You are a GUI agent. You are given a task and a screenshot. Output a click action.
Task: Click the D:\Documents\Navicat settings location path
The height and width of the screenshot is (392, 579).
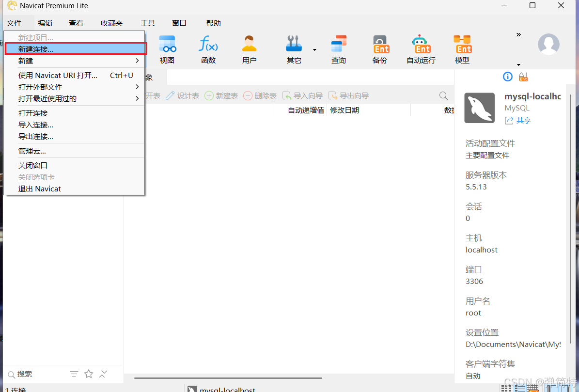(513, 345)
